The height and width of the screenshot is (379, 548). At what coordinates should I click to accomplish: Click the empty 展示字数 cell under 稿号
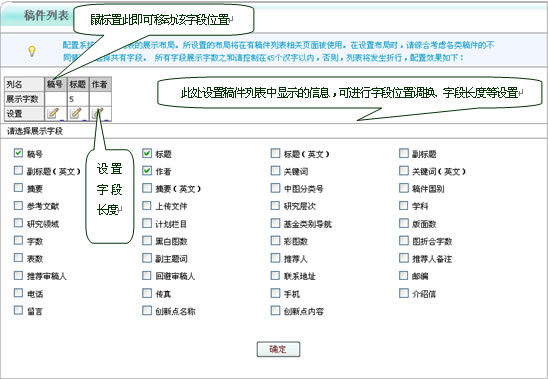[x=56, y=99]
